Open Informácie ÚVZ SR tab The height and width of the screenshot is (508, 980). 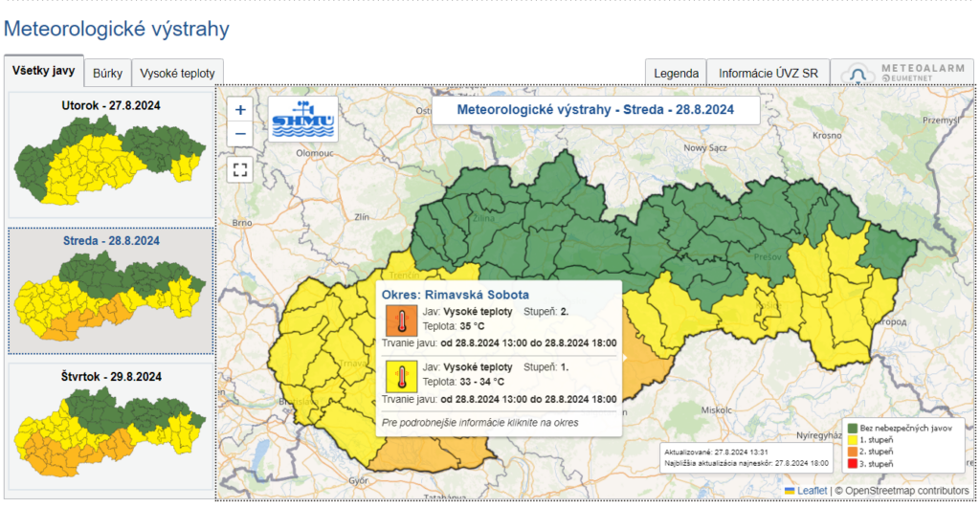click(x=768, y=73)
